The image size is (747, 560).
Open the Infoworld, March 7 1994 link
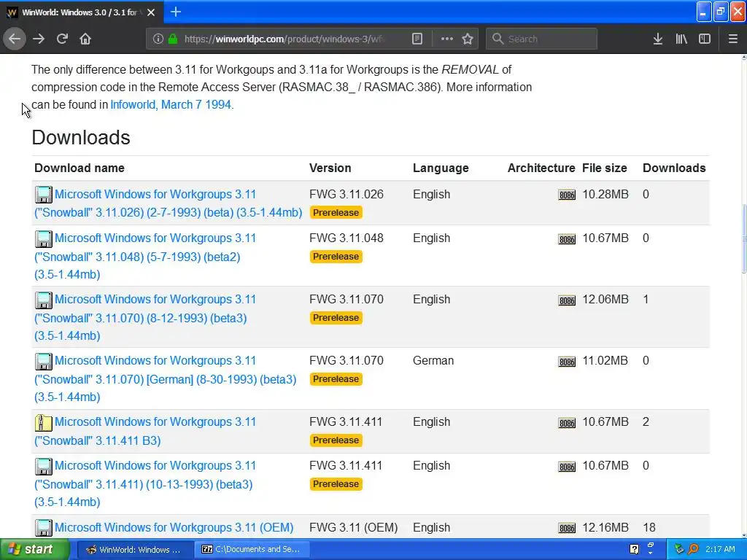171,104
